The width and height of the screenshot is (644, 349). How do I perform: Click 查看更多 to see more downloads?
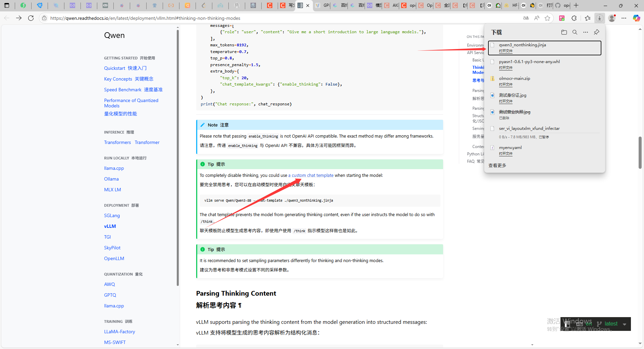coord(497,165)
